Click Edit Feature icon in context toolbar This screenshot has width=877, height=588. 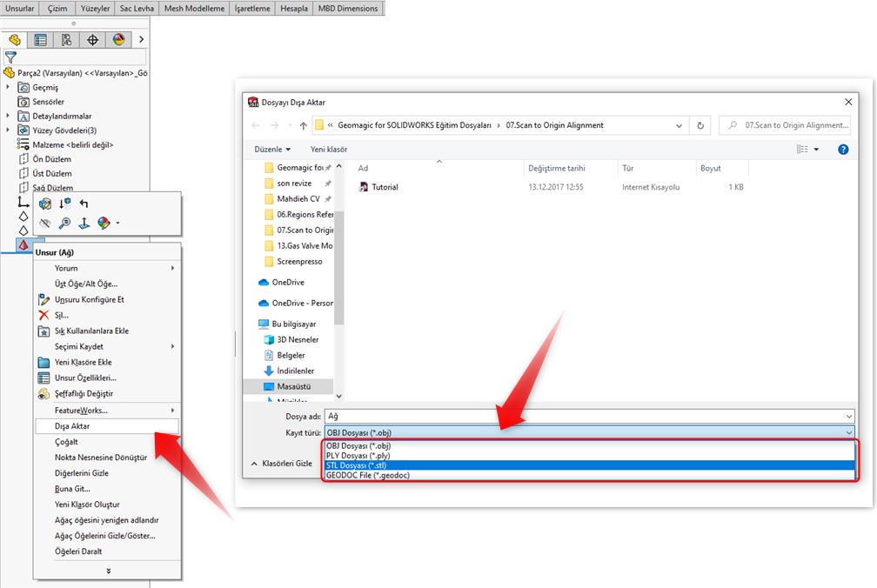44,204
